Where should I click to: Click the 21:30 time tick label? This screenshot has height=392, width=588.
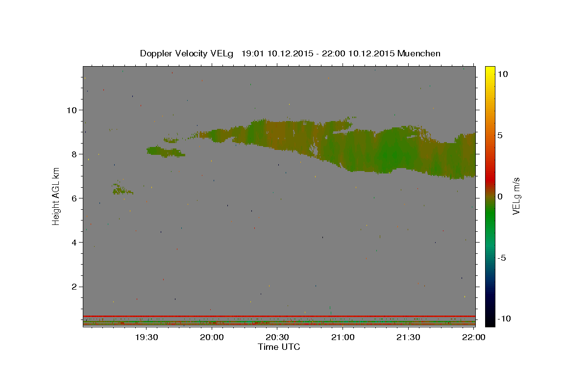point(408,337)
